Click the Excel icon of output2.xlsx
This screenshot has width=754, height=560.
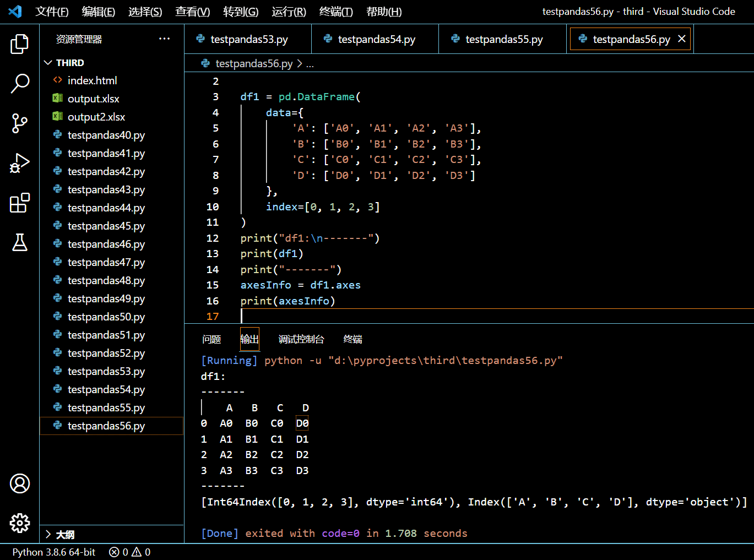[57, 116]
